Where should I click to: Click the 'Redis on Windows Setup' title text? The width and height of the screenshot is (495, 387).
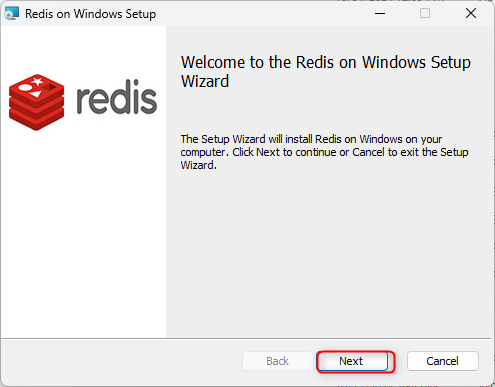pos(91,14)
